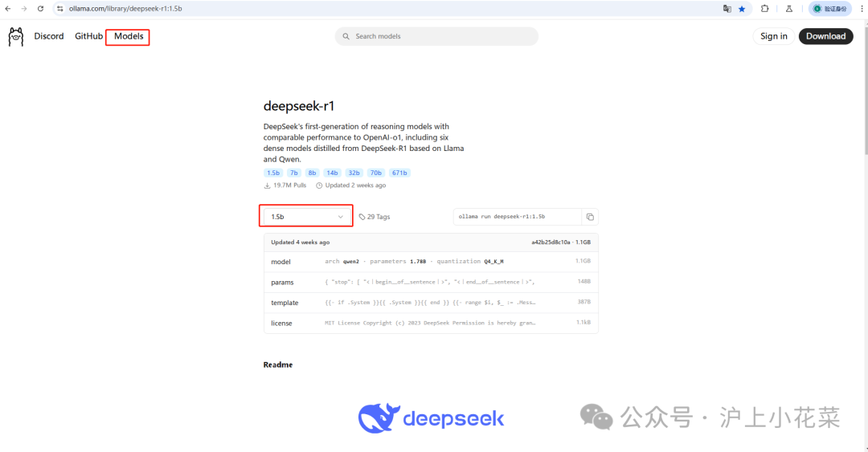Reload the page with the refresh icon
868x452 pixels.
pos(40,9)
